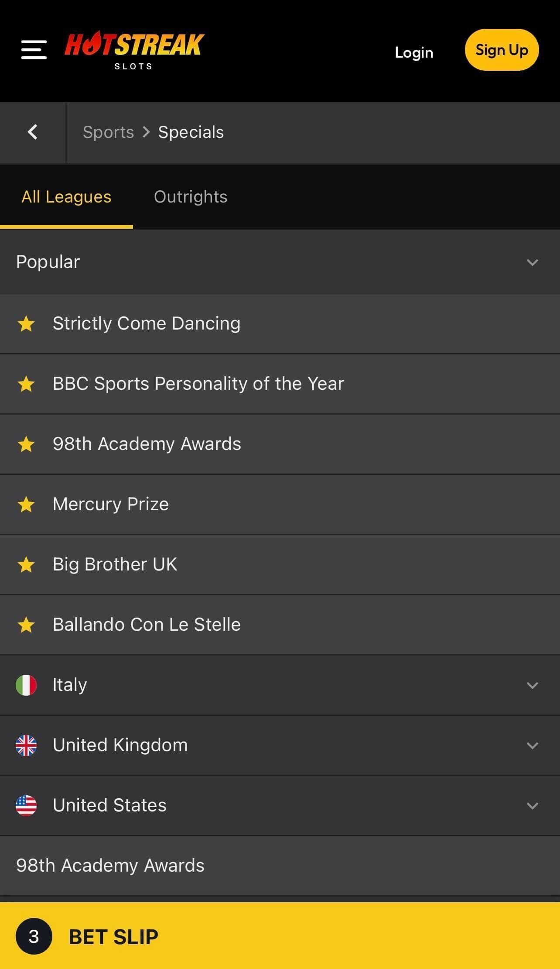The height and width of the screenshot is (969, 560).
Task: Open the BET SLIP bar
Action: click(279, 936)
